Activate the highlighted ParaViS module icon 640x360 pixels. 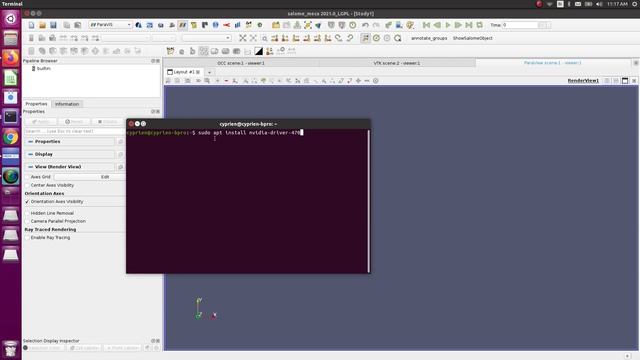tap(182, 25)
